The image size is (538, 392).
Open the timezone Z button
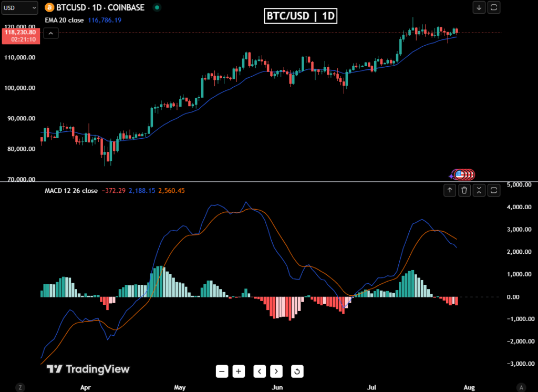[20, 387]
